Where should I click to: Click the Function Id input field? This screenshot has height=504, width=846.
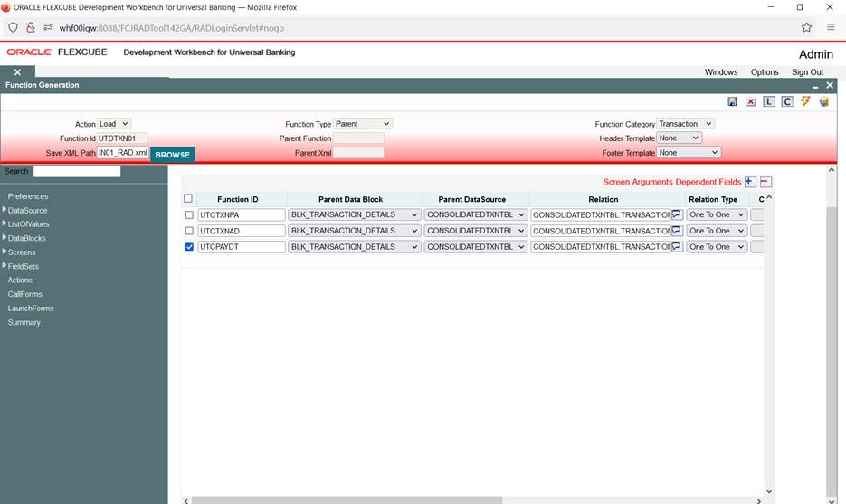click(122, 138)
